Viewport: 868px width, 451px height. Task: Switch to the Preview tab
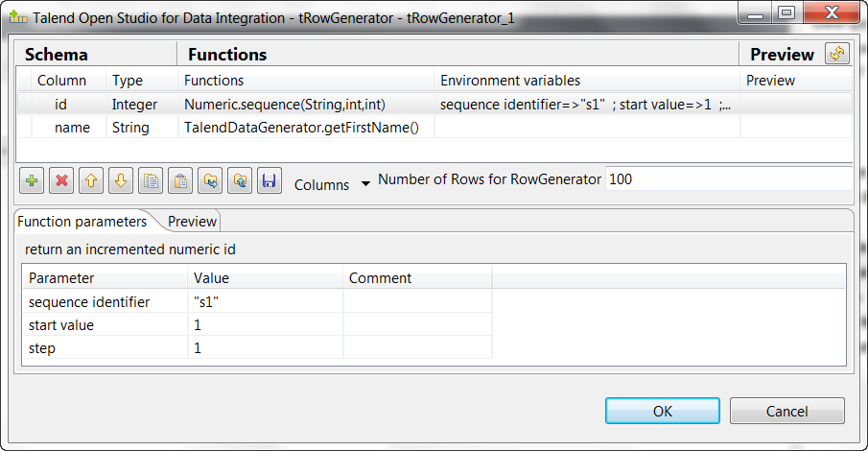tap(192, 222)
